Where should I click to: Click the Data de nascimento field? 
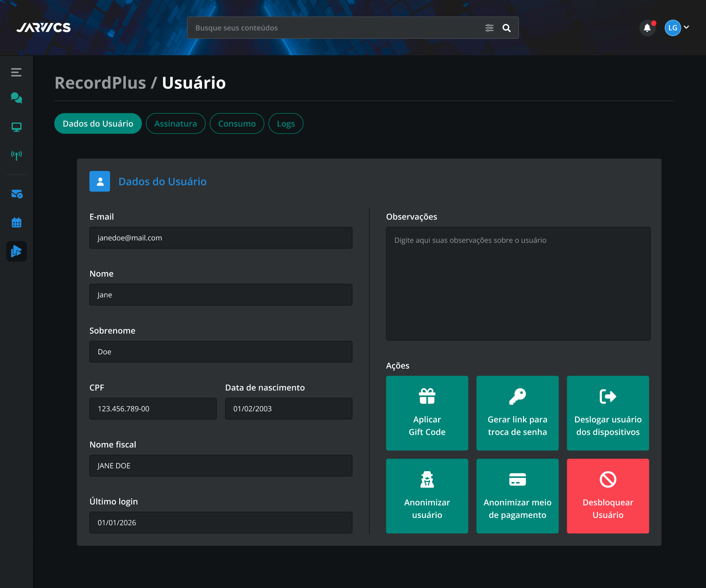click(289, 408)
